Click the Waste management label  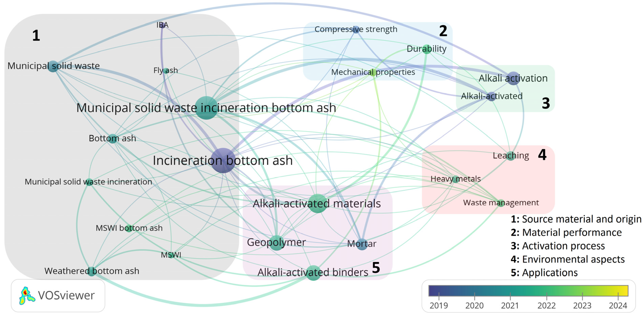pos(501,202)
